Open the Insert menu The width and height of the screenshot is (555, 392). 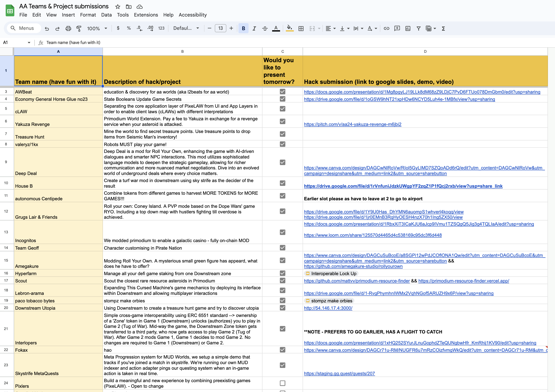(x=68, y=15)
